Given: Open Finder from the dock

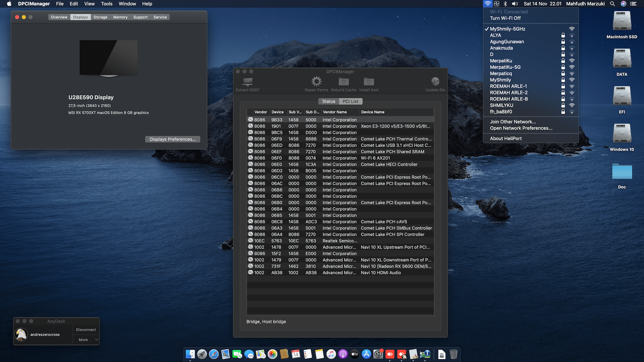Looking at the screenshot, I should pos(190,354).
